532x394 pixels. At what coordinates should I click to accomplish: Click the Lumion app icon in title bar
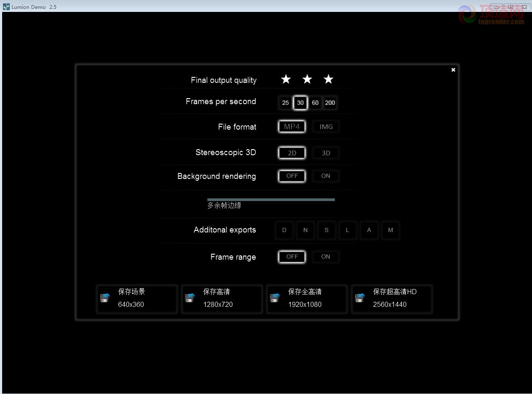click(x=6, y=7)
